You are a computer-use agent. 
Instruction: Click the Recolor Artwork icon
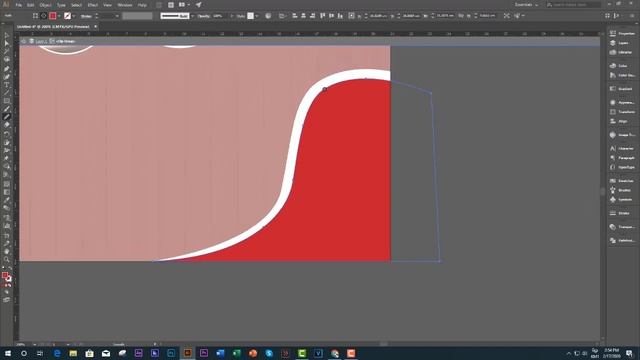[x=268, y=16]
